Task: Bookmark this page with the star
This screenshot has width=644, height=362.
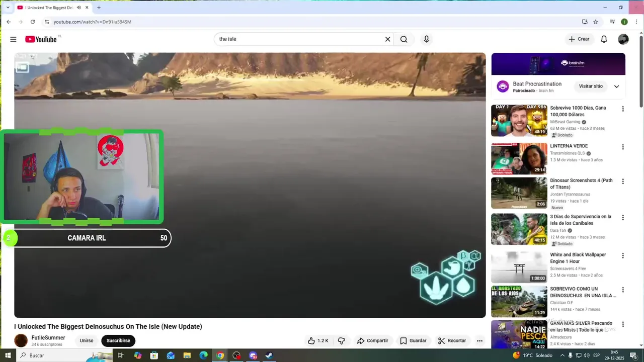Action: [596, 22]
